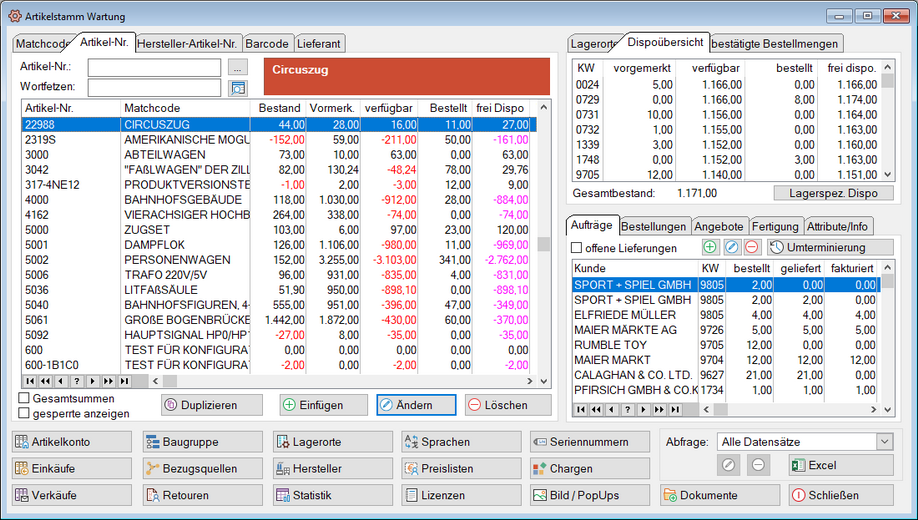The width and height of the screenshot is (918, 520).
Task: Expand the Abfrage dropdown
Action: 883,441
